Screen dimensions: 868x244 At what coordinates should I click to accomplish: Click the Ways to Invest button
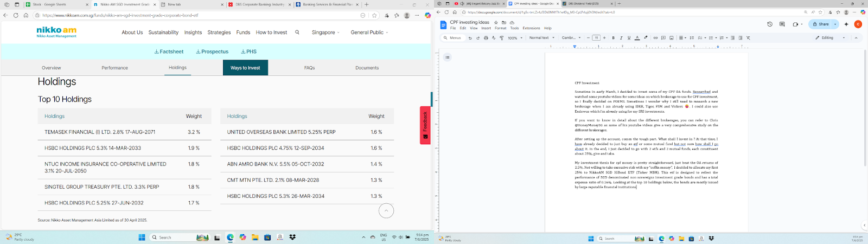(245, 68)
